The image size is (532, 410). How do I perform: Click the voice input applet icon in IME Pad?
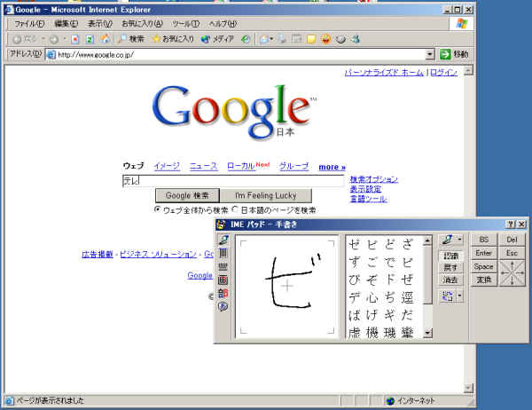coord(223,306)
